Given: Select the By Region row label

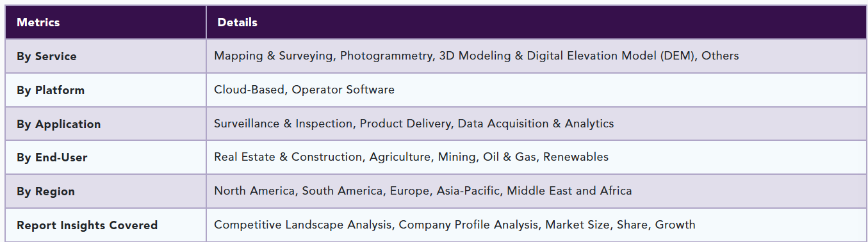Looking at the screenshot, I should pos(45,191).
